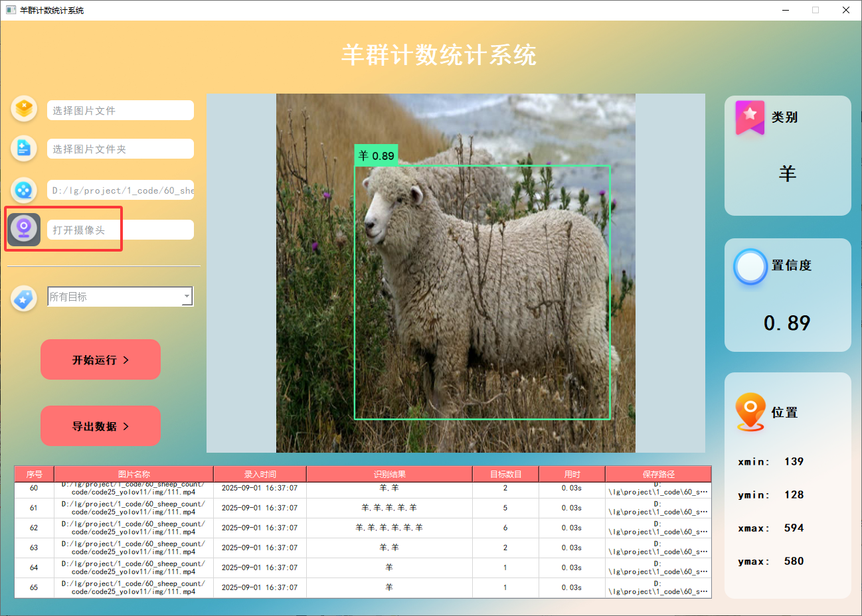
Task: Click the save path cell of row 65
Action: pyautogui.click(x=658, y=587)
